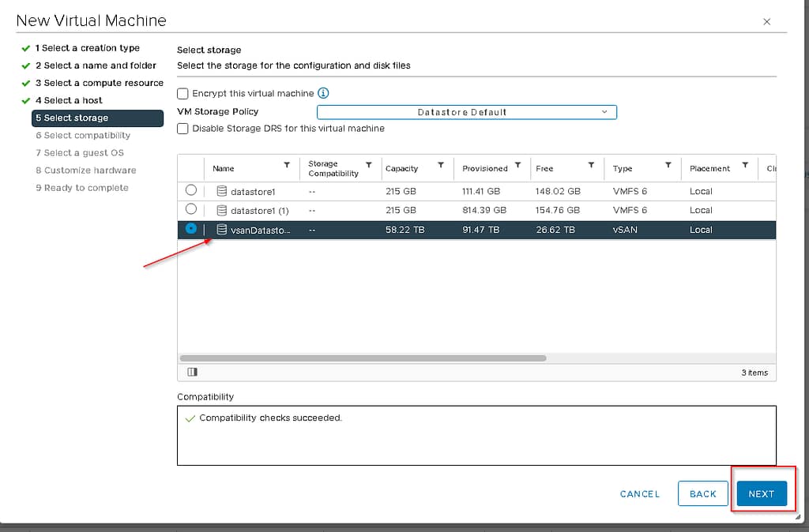Click the NEXT button
This screenshot has height=532, width=809.
pyautogui.click(x=761, y=493)
